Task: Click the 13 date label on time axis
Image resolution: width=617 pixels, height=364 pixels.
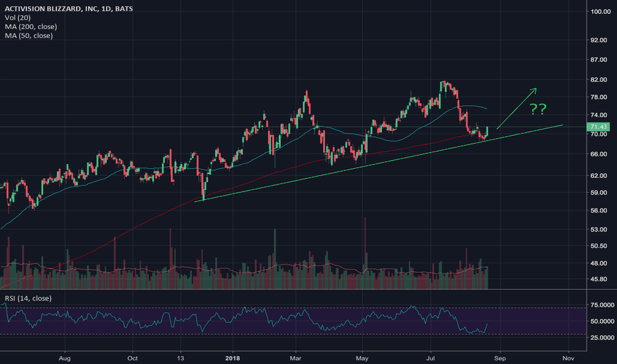Action: pos(180,359)
